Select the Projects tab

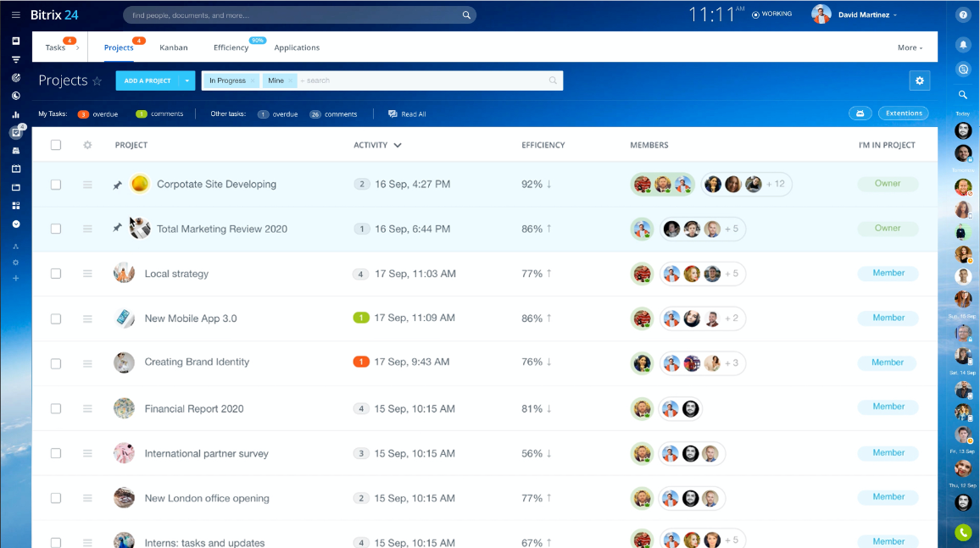click(119, 47)
